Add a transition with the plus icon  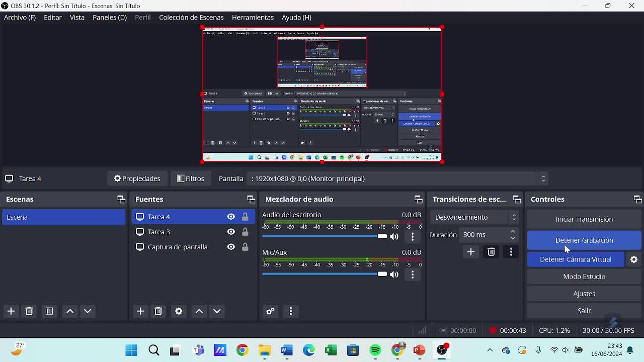pos(471,252)
